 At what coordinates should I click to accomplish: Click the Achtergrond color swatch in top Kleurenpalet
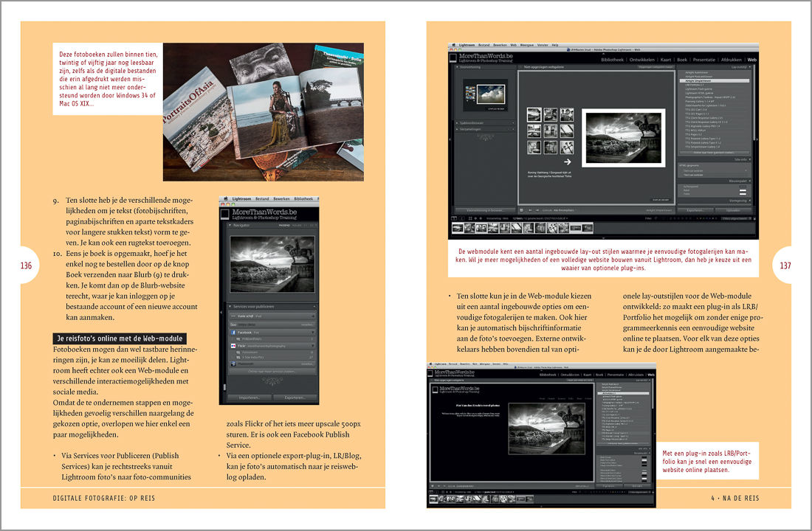coord(743,187)
